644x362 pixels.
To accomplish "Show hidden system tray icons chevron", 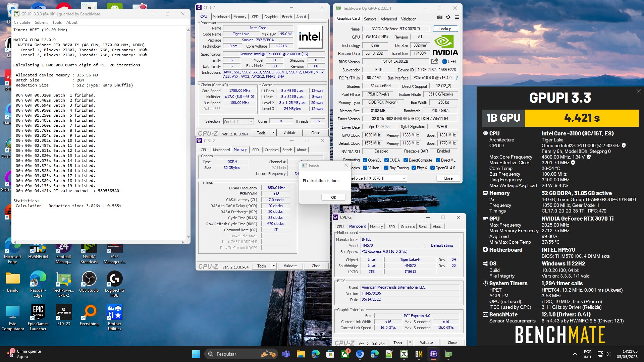I will (x=575, y=354).
